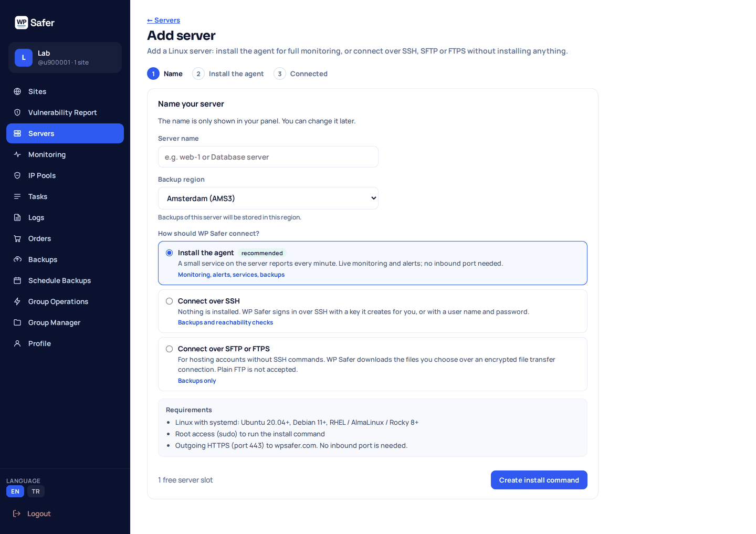
Task: Open the Monitoring menu item
Action: tap(65, 154)
